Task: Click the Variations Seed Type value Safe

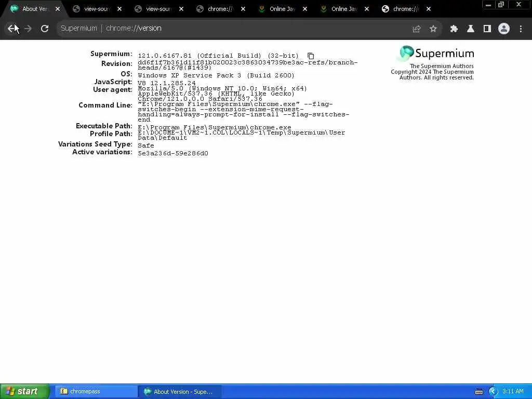Action: 146,145
